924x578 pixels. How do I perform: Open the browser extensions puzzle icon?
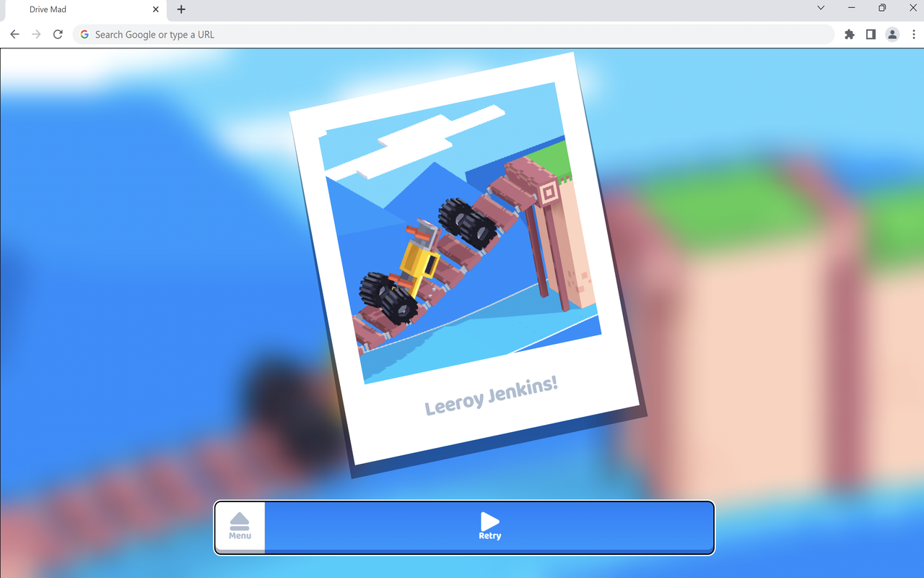(849, 34)
